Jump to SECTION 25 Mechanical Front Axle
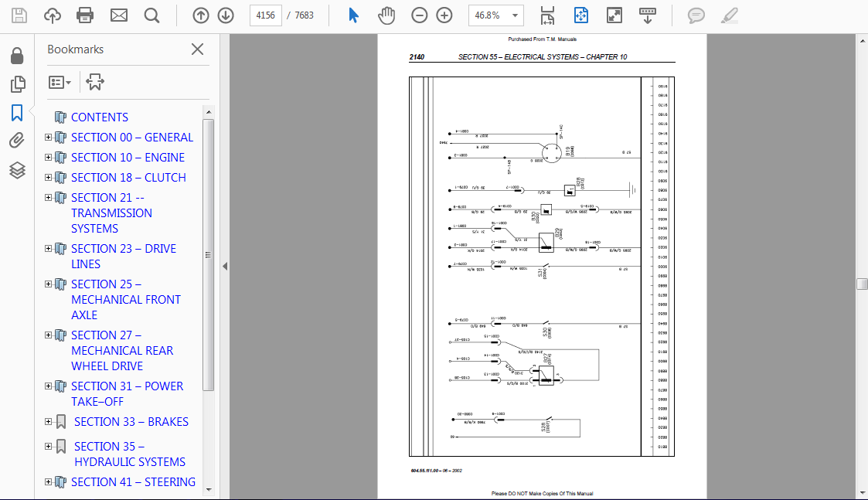This screenshot has height=500, width=868. point(126,300)
